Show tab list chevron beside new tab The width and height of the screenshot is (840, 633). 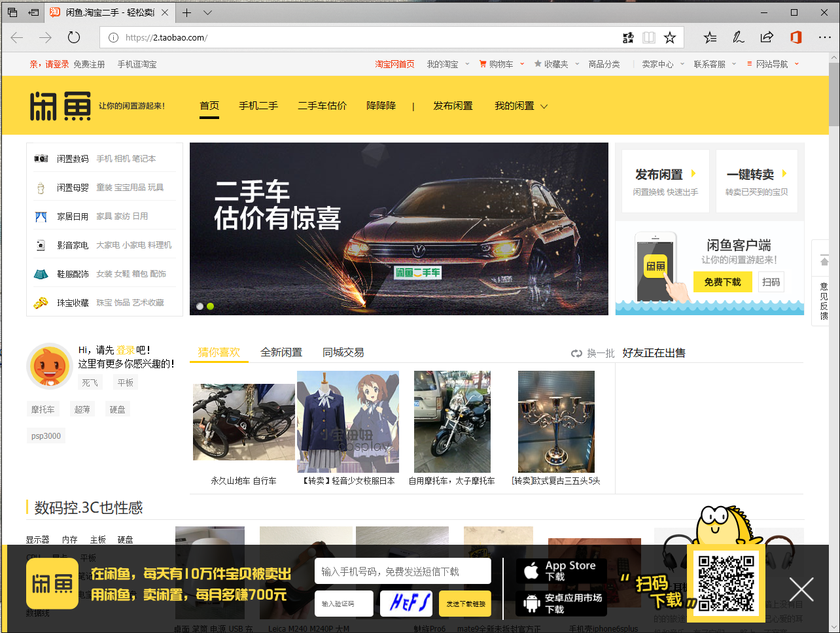pos(207,12)
